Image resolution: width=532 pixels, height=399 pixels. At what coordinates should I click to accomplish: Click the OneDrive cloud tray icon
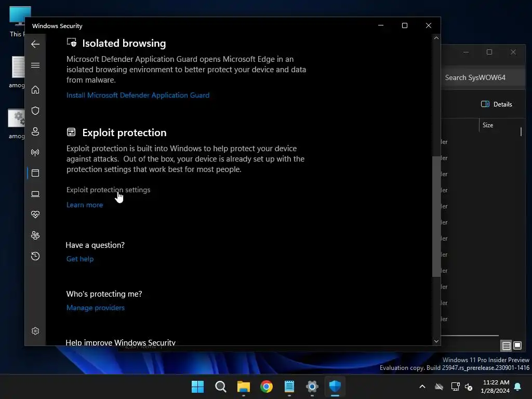(x=439, y=387)
